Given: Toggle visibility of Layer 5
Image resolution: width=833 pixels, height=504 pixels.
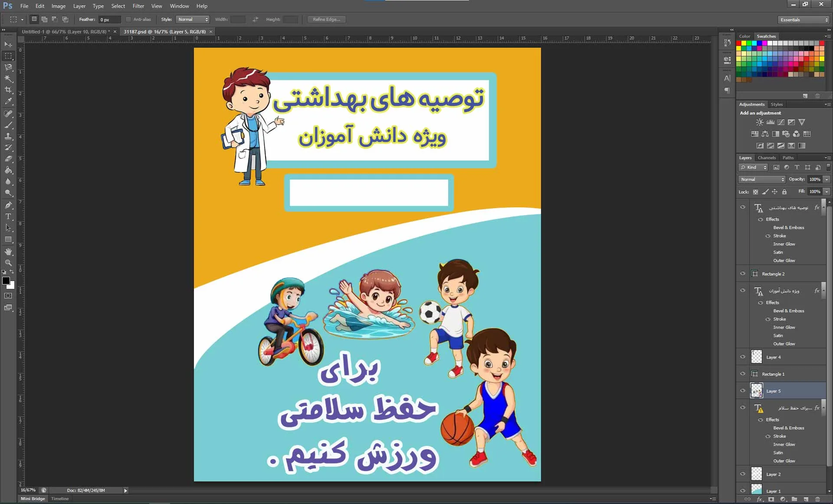Looking at the screenshot, I should click(743, 391).
